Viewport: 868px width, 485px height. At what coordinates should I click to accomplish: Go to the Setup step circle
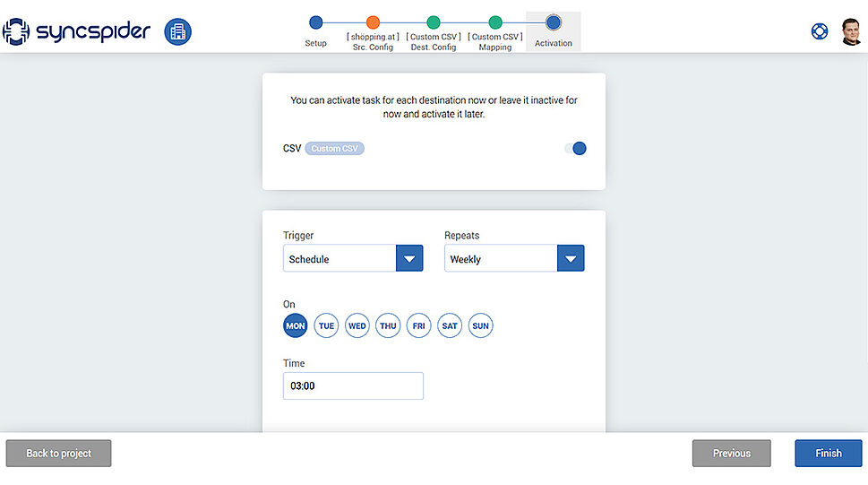tap(316, 22)
